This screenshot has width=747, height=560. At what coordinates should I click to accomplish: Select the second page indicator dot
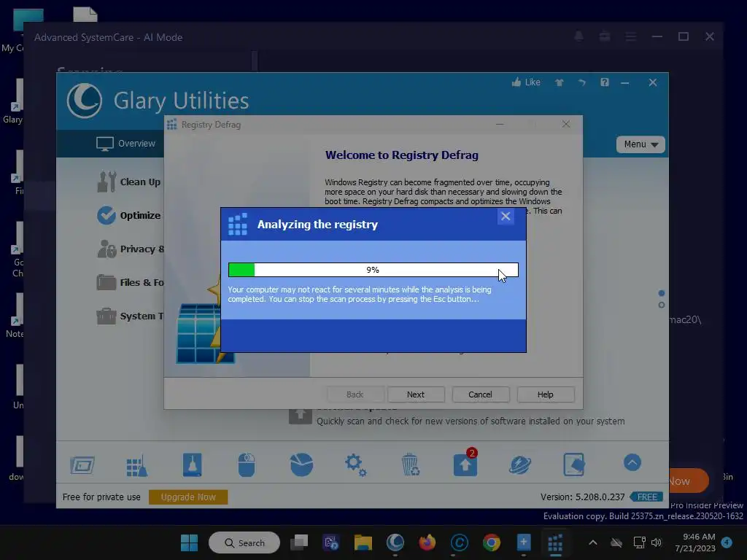click(x=661, y=305)
